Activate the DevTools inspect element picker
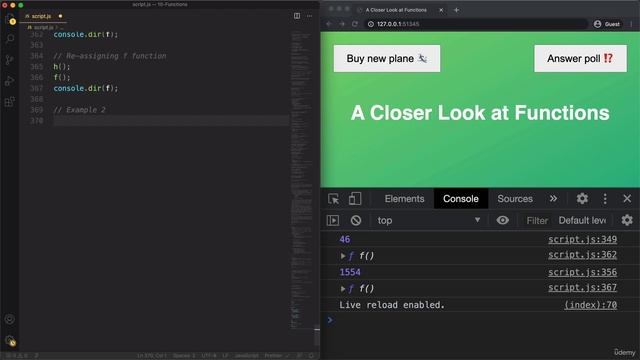This screenshot has height=360, width=640. coord(333,199)
